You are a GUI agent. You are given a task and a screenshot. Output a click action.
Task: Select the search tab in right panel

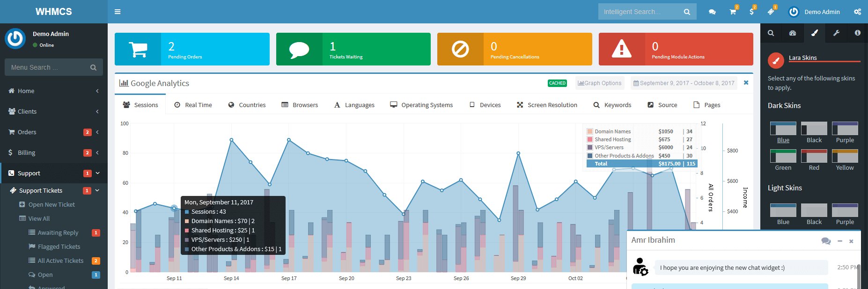click(771, 33)
